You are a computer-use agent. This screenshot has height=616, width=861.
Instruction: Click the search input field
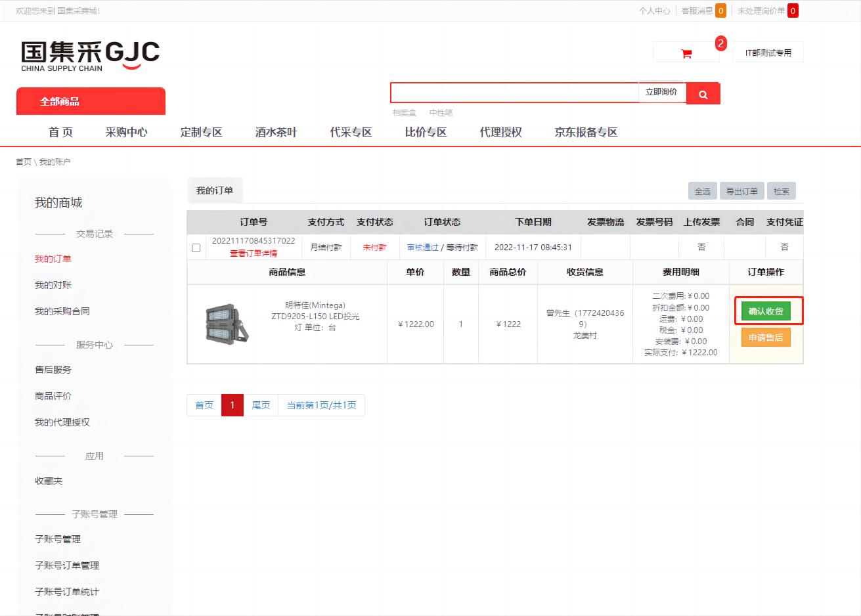pyautogui.click(x=514, y=93)
